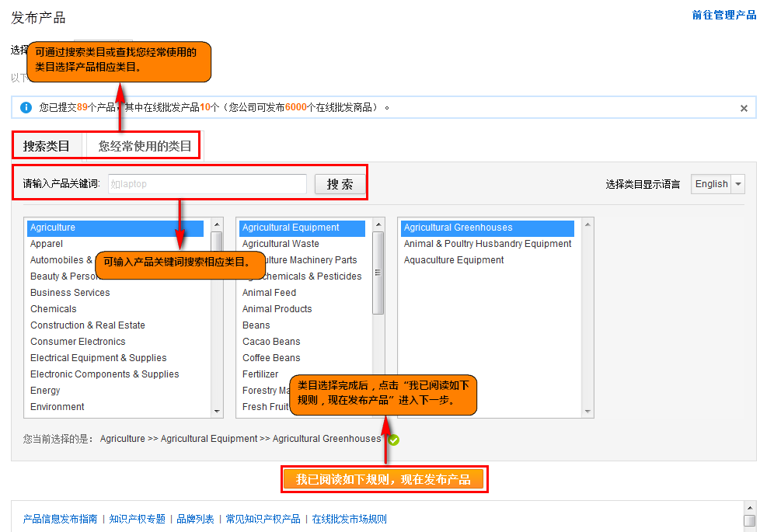Select Apparel in first category list
Viewport: 760px width, 532px height.
tap(47, 244)
